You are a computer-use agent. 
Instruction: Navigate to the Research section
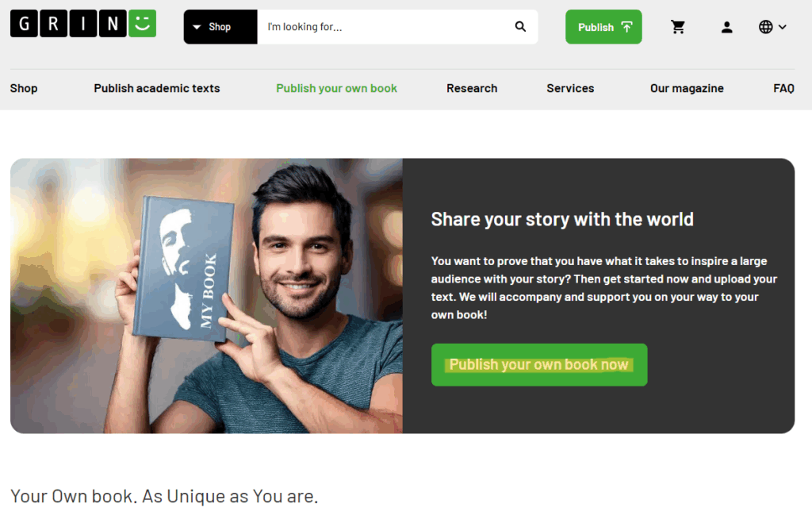tap(472, 88)
